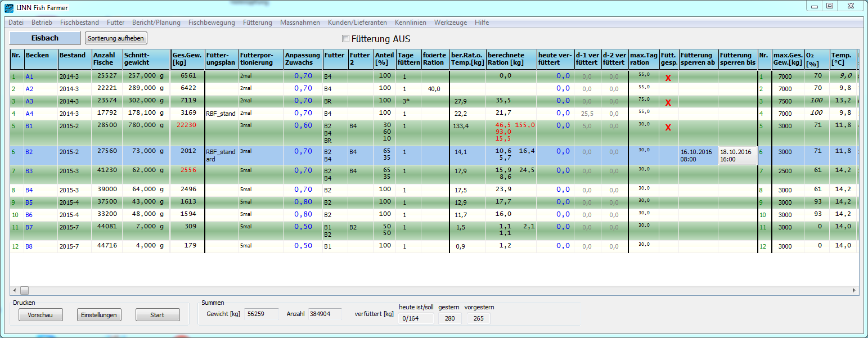
Task: Sort by Anzahl Fische column header
Action: 107,59
